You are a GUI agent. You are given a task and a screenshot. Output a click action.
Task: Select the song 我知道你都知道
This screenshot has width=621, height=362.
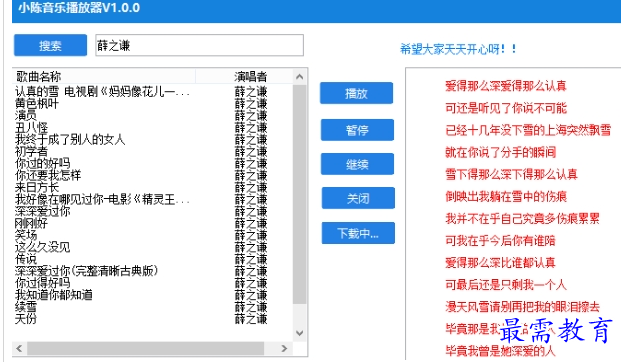click(x=53, y=295)
